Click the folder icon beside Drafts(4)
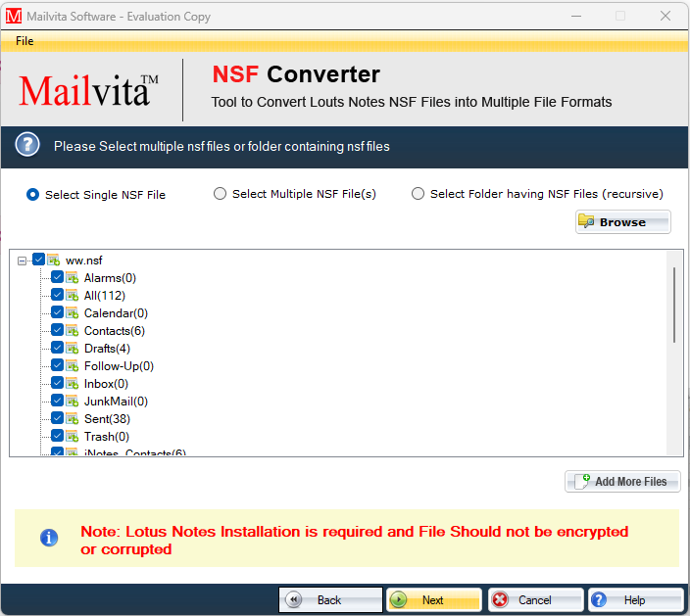Viewport: 690px width, 616px height. tap(73, 348)
